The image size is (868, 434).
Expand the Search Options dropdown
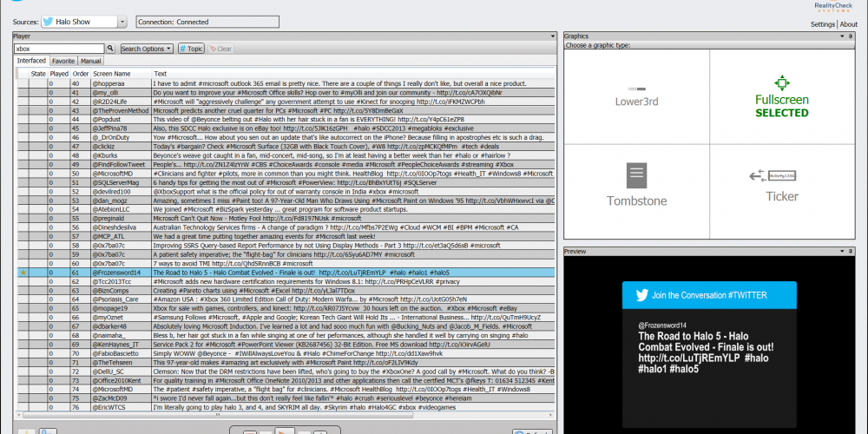(x=147, y=49)
